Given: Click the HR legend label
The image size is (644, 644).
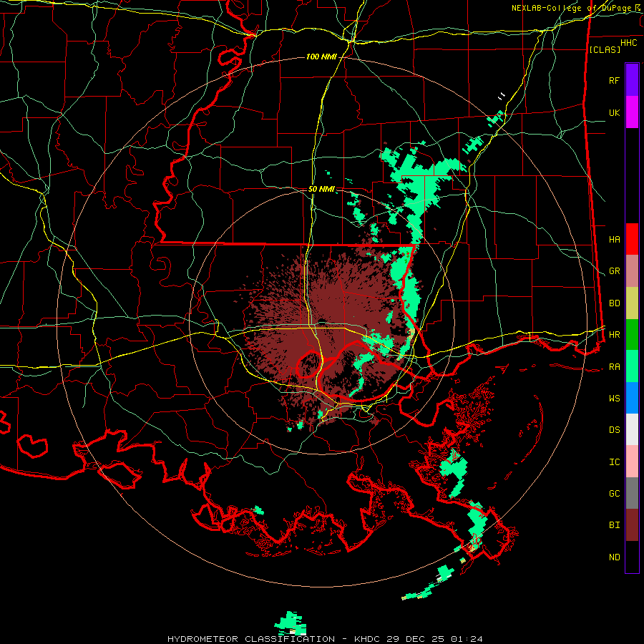Looking at the screenshot, I should coord(614,335).
